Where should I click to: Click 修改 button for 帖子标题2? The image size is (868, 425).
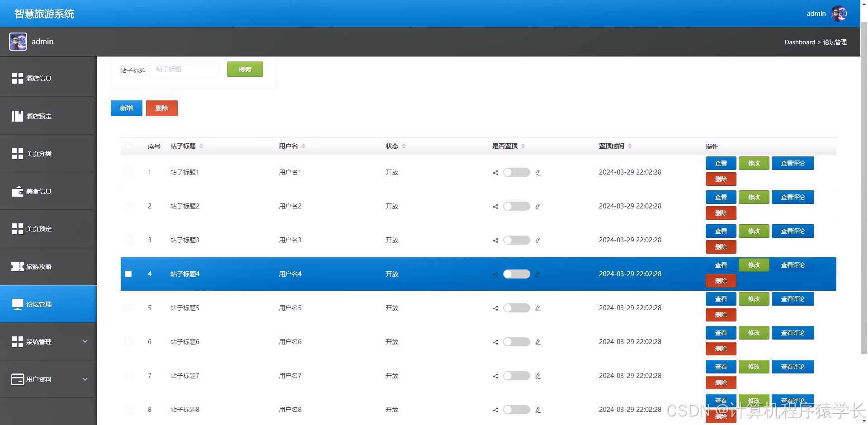coord(754,197)
